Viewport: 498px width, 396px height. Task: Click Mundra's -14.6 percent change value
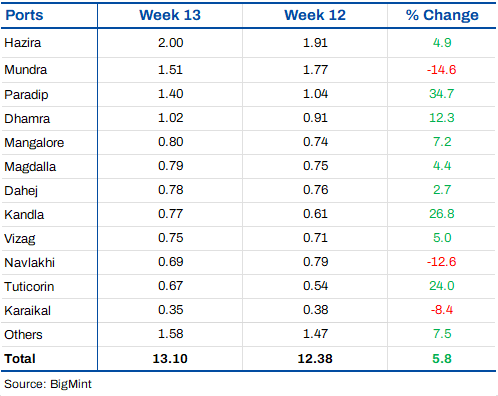[x=441, y=70]
